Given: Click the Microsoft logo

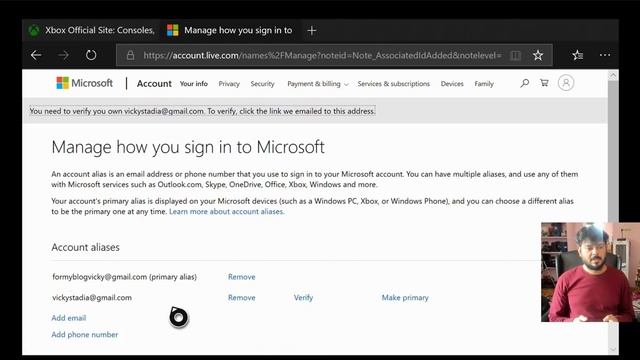Looking at the screenshot, I should click(x=84, y=83).
